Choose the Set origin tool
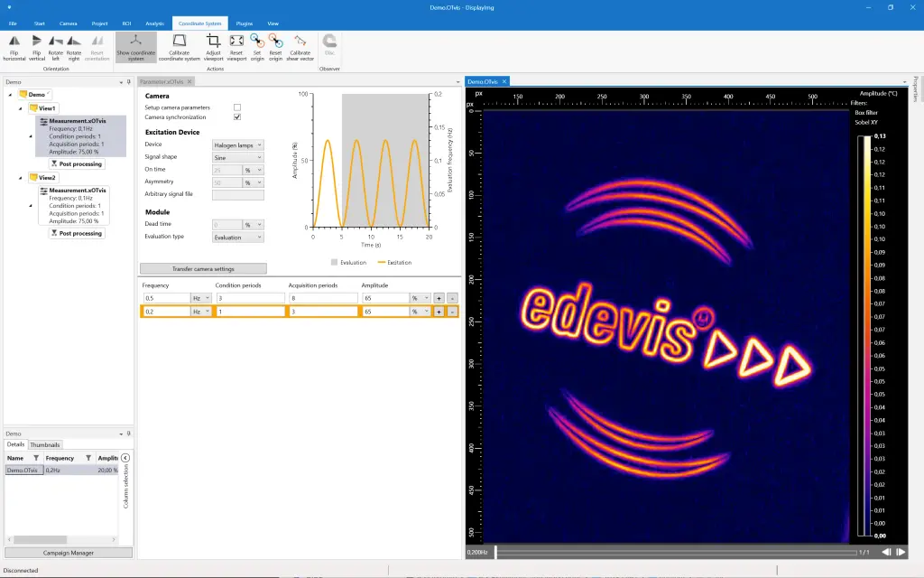 [x=257, y=47]
